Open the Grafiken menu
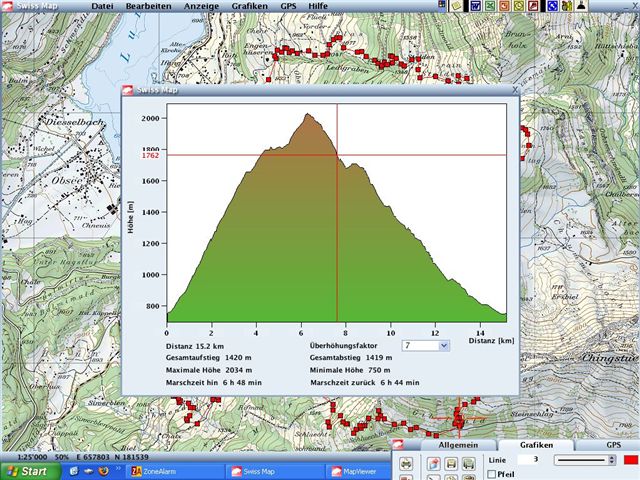640x480 pixels. click(249, 6)
